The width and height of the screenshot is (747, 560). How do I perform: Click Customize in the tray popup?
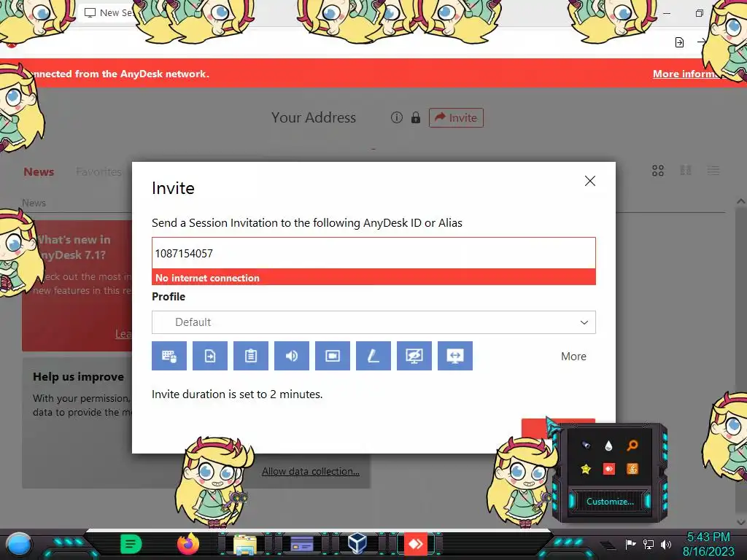pyautogui.click(x=610, y=502)
